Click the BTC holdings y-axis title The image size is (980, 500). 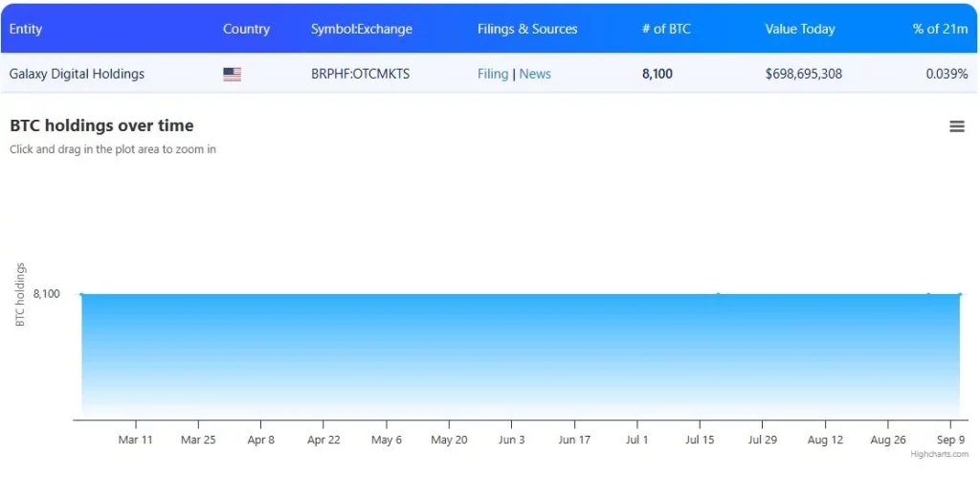click(21, 295)
